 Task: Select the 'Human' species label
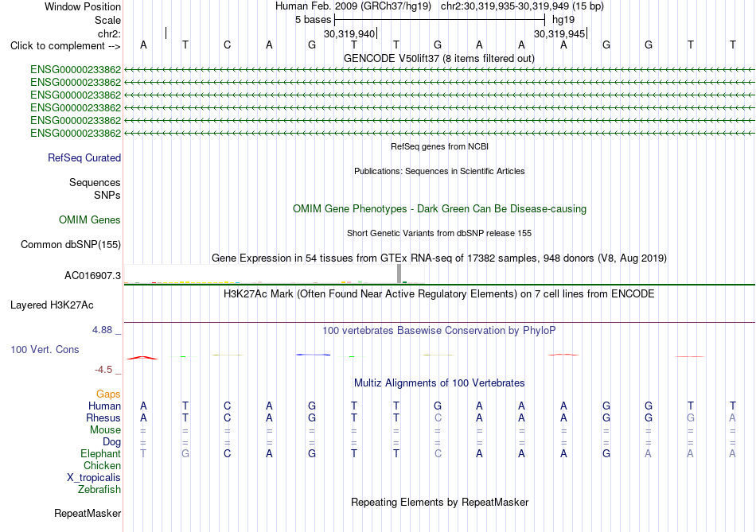coord(104,406)
